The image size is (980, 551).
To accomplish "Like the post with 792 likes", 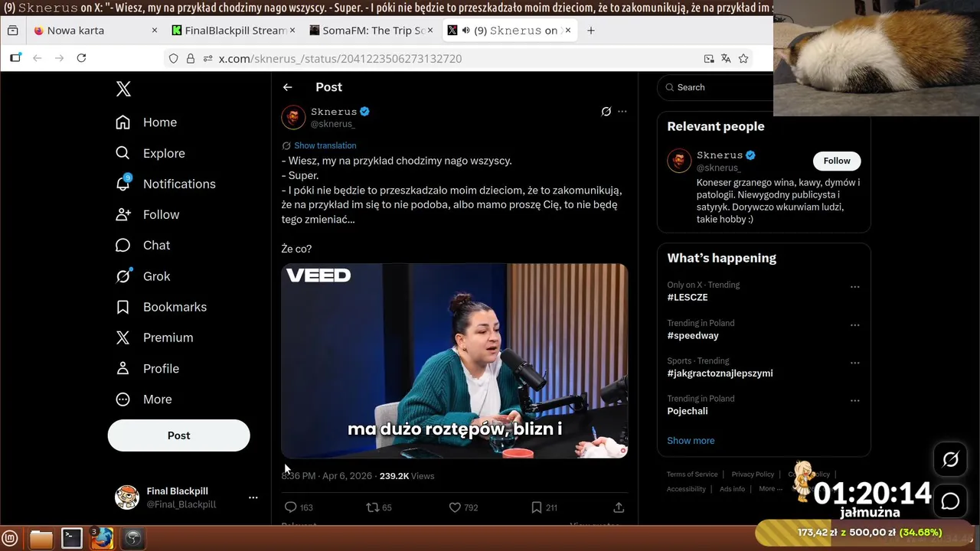I will click(x=455, y=507).
